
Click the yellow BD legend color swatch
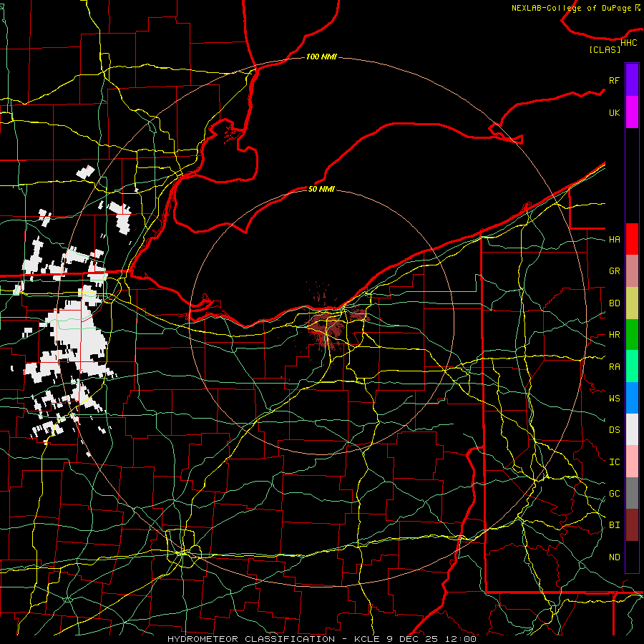coord(632,303)
